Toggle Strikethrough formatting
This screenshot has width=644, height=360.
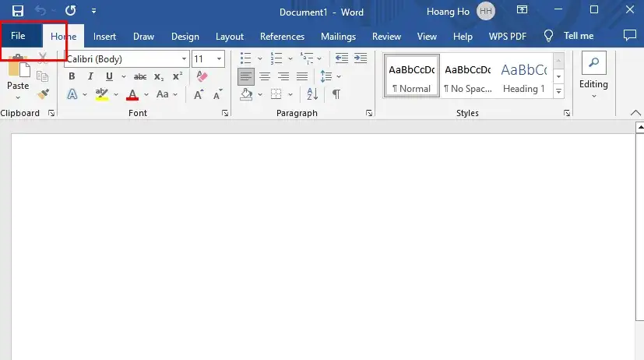click(140, 76)
